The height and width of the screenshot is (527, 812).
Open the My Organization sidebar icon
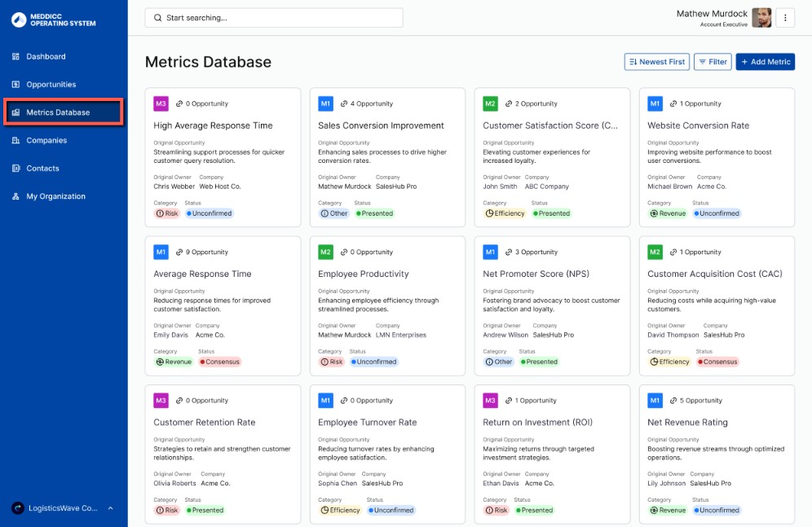pyautogui.click(x=16, y=196)
